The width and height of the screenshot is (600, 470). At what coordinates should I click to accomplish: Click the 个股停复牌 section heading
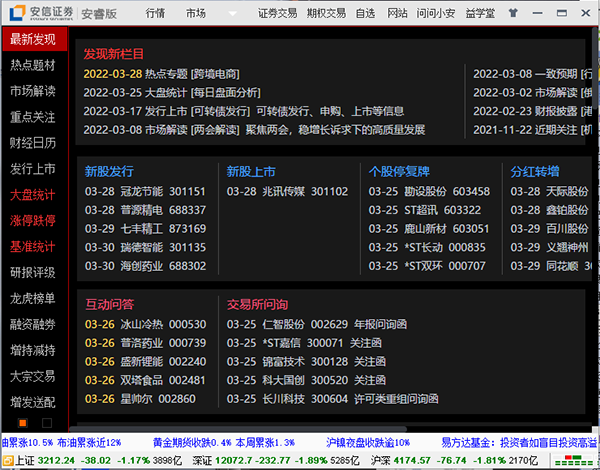pos(399,171)
